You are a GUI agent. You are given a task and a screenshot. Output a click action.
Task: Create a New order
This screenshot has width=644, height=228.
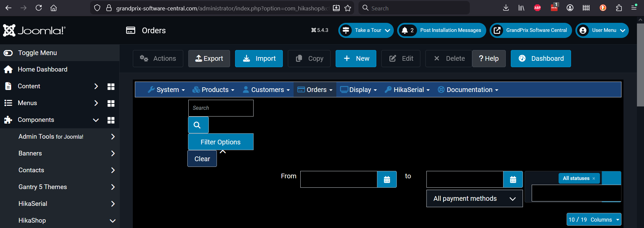point(356,58)
